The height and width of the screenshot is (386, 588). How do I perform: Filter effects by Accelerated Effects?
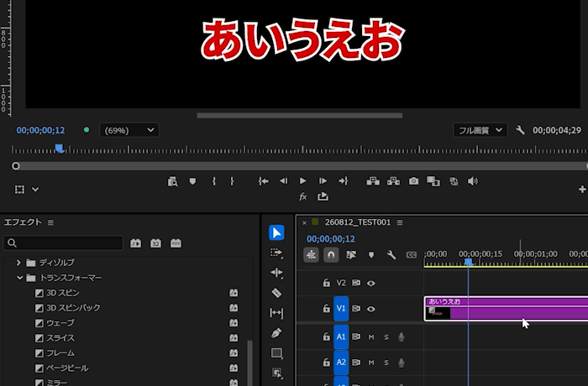tap(136, 243)
